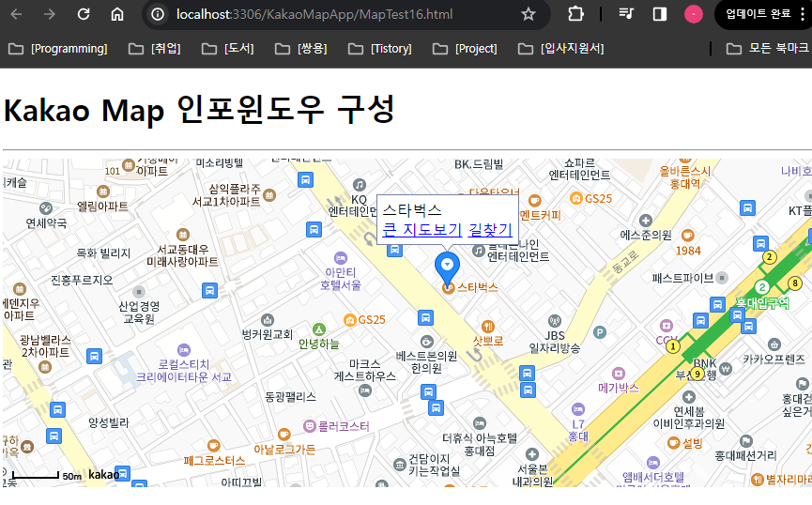Screen dimensions: 812x505
Task: Click the parking P icon near JBS
Action: (x=600, y=332)
